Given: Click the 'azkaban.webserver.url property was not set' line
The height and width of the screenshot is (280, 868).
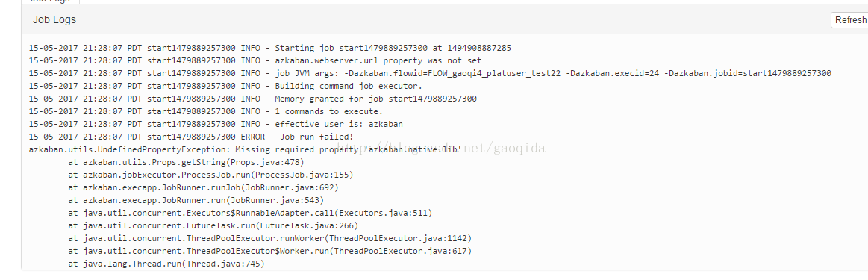Looking at the screenshot, I should (255, 61).
